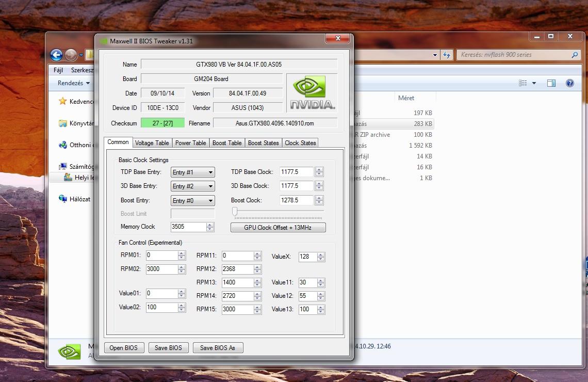Image resolution: width=588 pixels, height=382 pixels.
Task: Click the Boost Clock value stepper
Action: click(319, 200)
